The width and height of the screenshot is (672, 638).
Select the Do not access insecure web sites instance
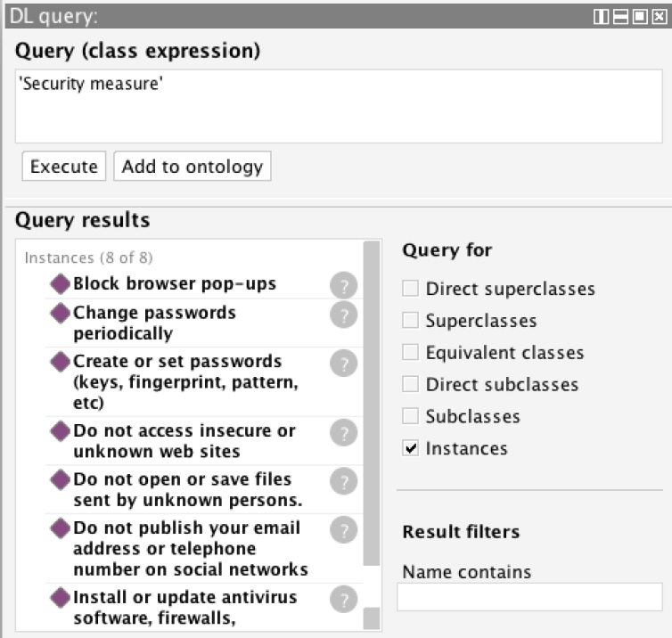184,440
